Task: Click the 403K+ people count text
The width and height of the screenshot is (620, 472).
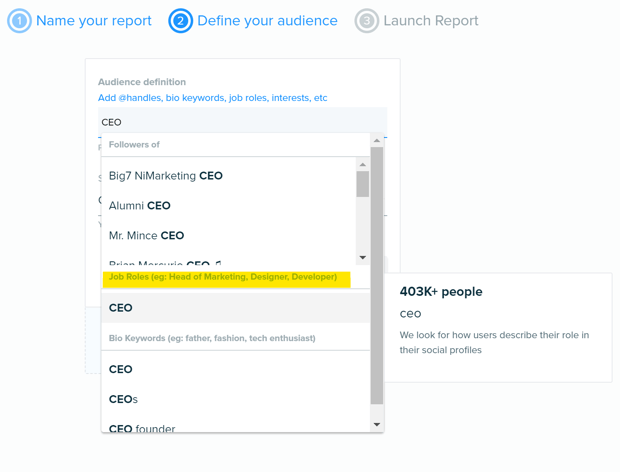Action: pos(441,292)
